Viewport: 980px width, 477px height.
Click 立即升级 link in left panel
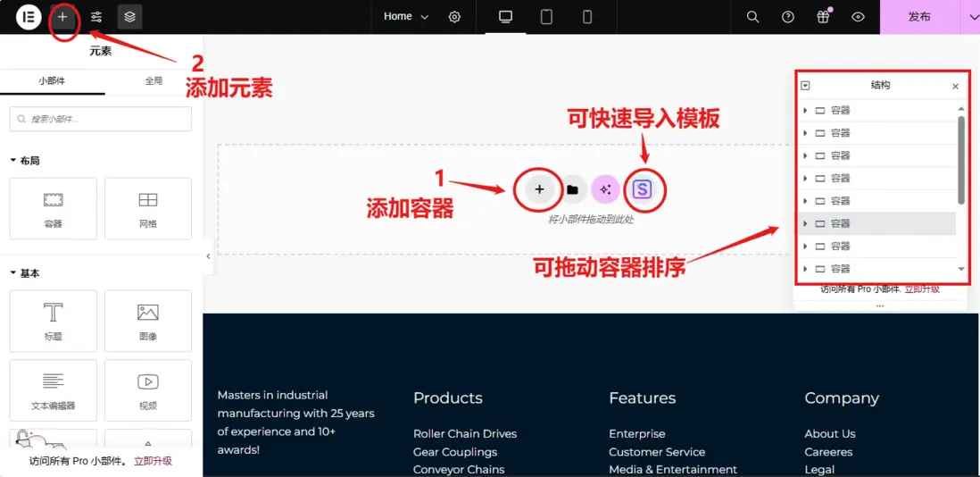tap(153, 462)
